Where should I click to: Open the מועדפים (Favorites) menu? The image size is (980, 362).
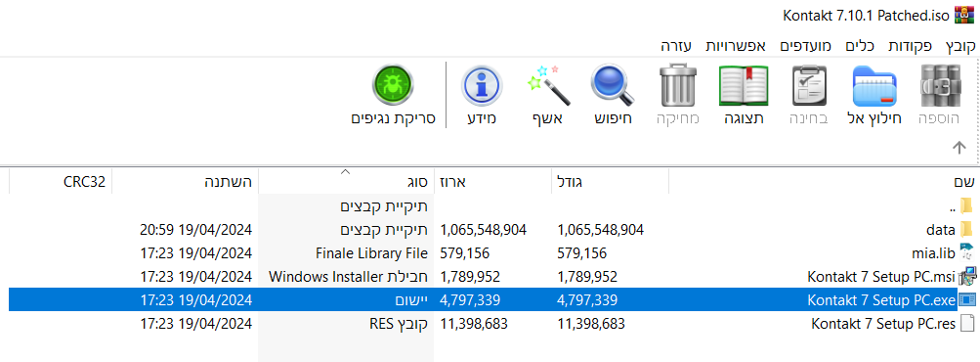tap(806, 46)
